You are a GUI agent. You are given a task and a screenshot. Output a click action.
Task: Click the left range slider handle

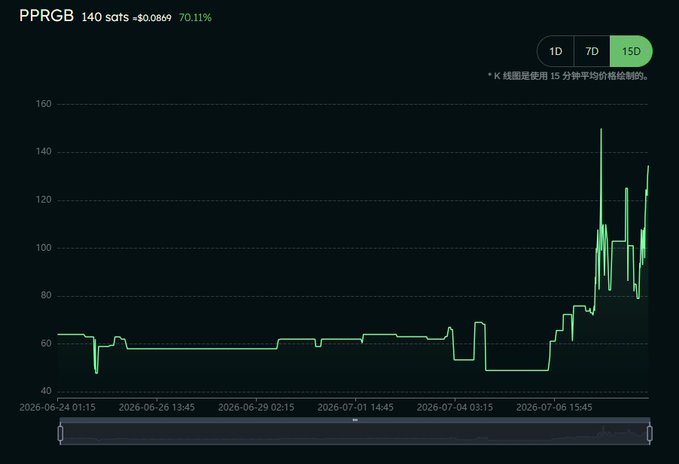pyautogui.click(x=60, y=434)
